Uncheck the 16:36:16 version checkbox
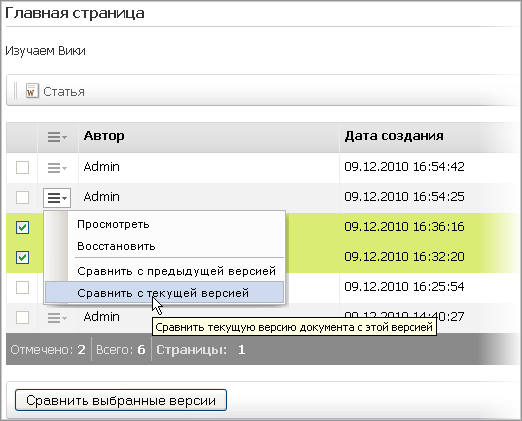This screenshot has height=421, width=522. 22,227
